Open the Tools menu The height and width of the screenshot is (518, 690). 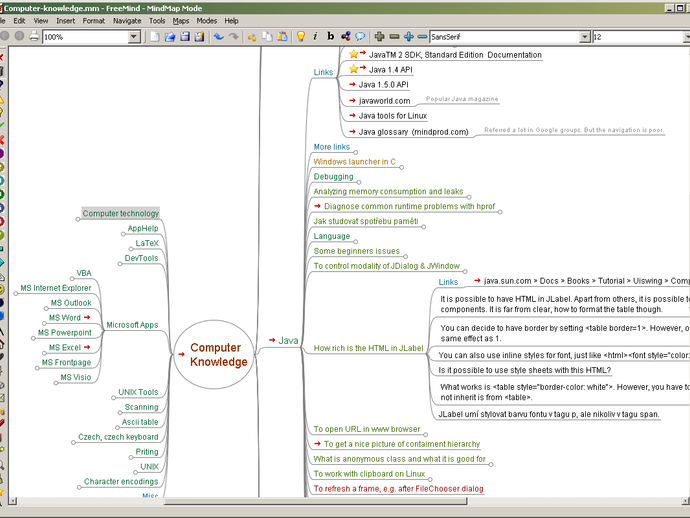point(157,21)
